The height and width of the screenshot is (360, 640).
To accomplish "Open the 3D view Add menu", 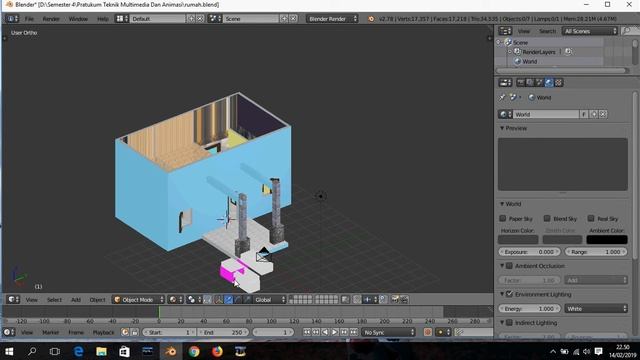I will [x=76, y=300].
